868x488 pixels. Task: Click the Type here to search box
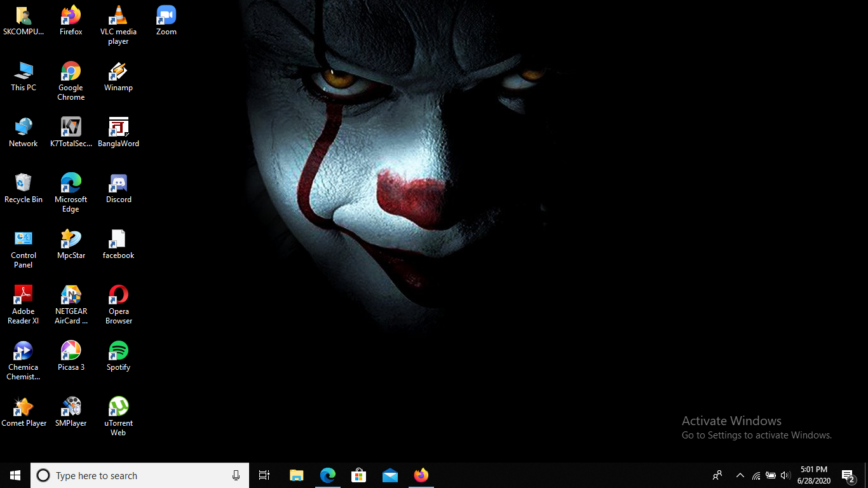pos(140,475)
